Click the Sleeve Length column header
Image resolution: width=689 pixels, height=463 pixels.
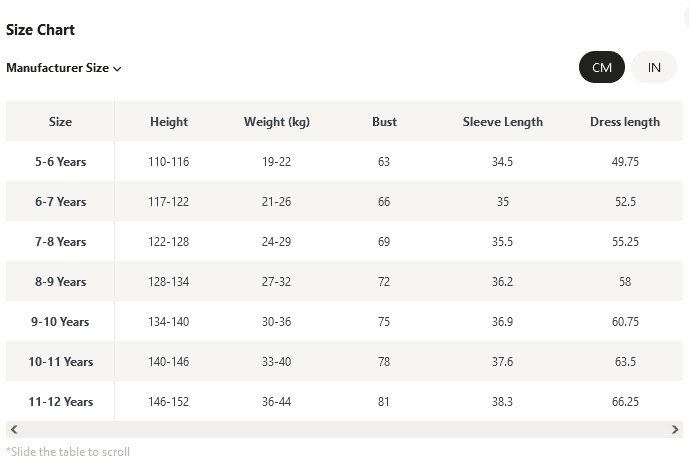(x=503, y=122)
